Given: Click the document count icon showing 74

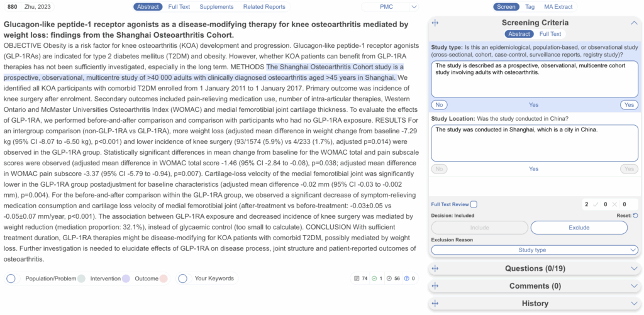Looking at the screenshot, I should (x=357, y=278).
